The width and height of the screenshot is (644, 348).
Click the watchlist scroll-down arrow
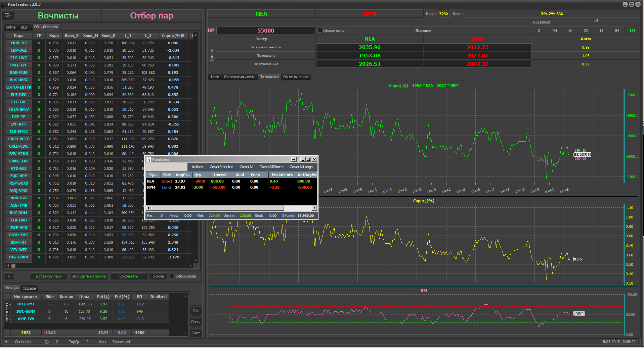pyautogui.click(x=196, y=260)
